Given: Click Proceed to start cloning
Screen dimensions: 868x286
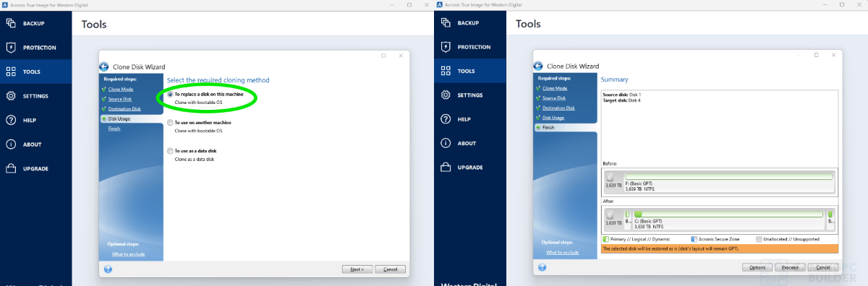Looking at the screenshot, I should pos(791,267).
